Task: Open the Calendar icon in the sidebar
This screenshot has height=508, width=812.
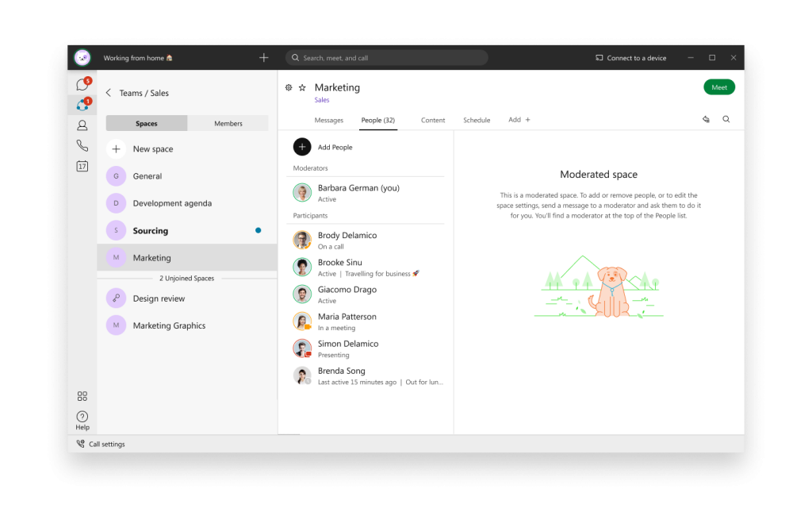Action: 82,166
